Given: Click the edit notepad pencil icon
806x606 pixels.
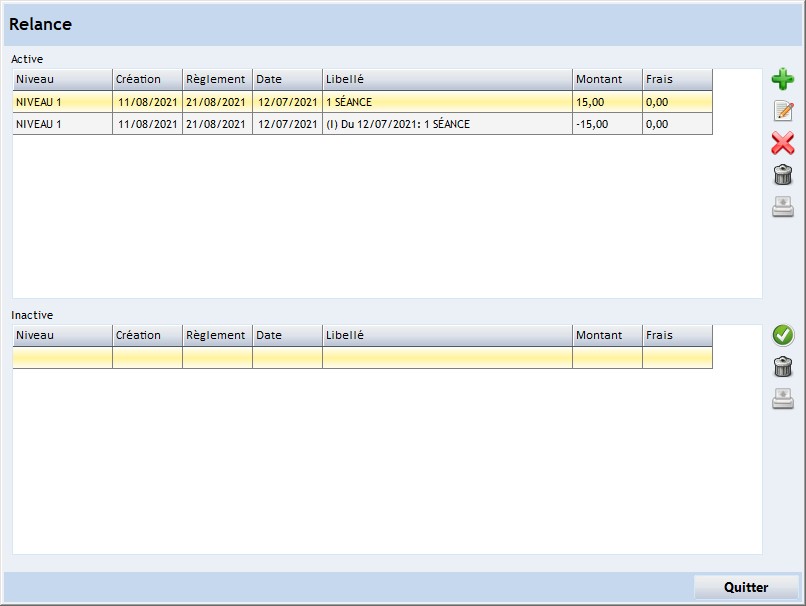Looking at the screenshot, I should click(782, 111).
